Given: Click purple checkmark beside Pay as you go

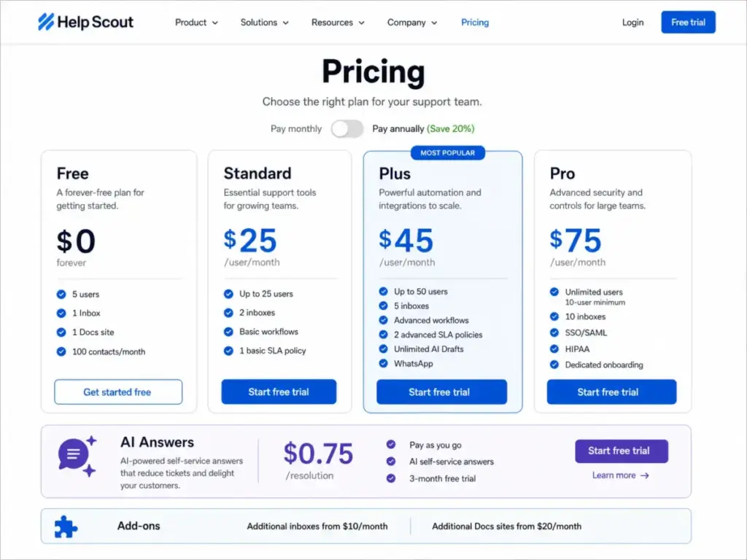Looking at the screenshot, I should tap(391, 444).
